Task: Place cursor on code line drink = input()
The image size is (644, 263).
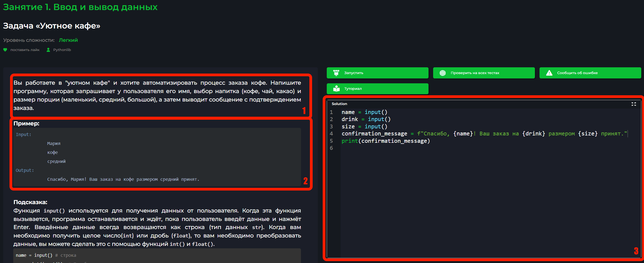Action: click(366, 119)
